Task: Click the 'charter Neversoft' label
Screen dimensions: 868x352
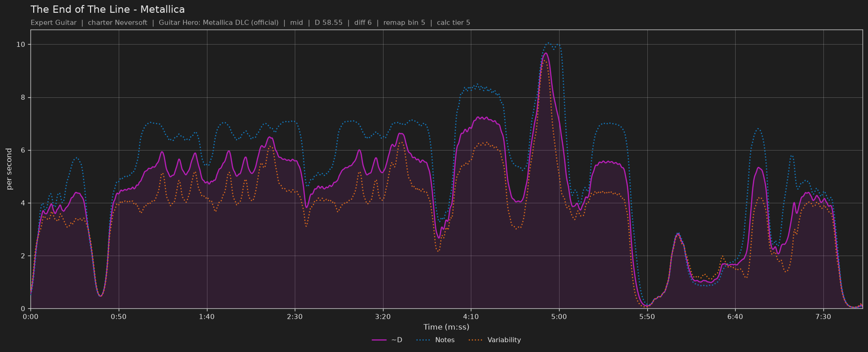Action: 117,22
